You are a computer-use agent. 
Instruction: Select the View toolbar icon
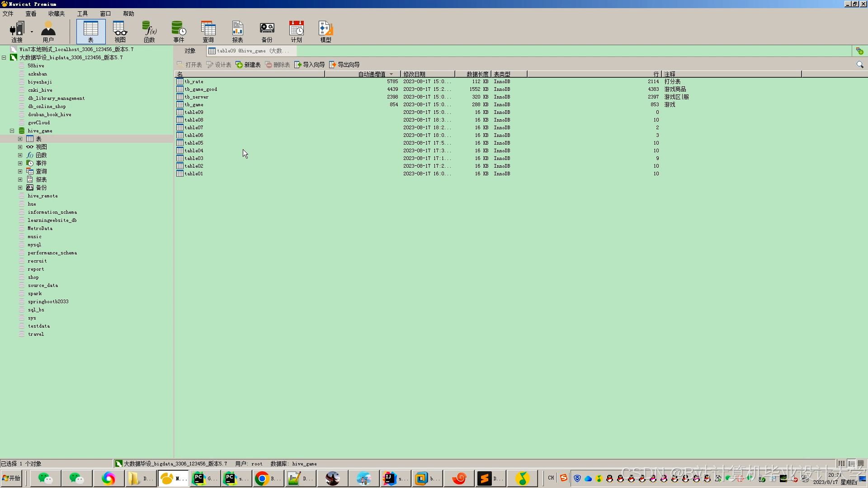tap(120, 31)
